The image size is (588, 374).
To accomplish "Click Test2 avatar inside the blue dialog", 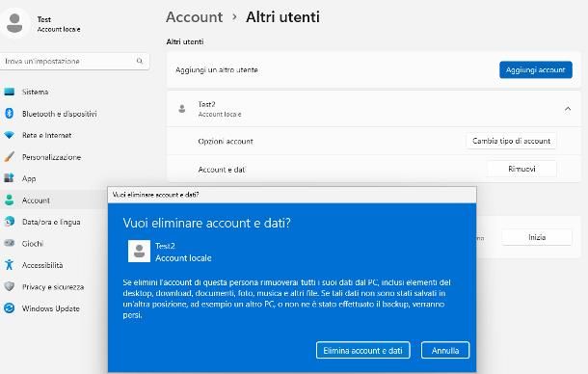I will 139,252.
